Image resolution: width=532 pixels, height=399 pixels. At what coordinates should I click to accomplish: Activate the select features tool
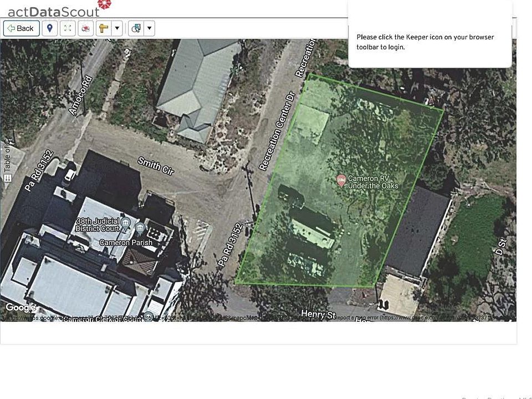[136, 28]
